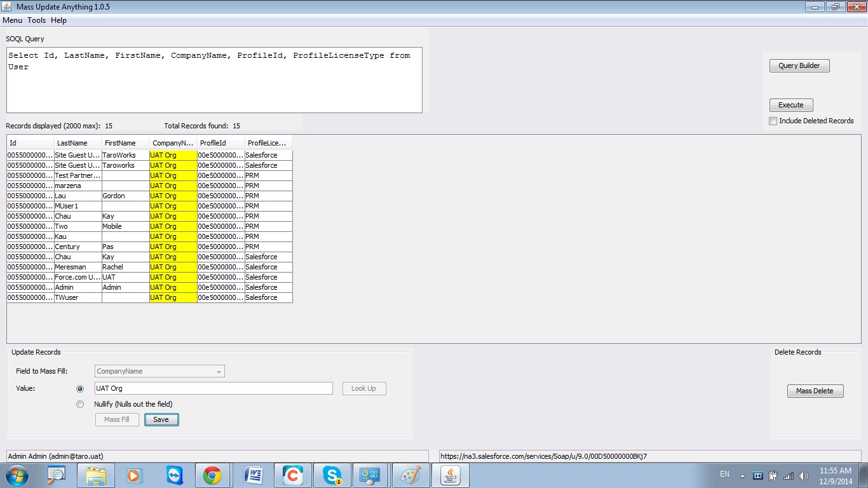
Task: Click the Mass Fill button
Action: [x=117, y=419]
